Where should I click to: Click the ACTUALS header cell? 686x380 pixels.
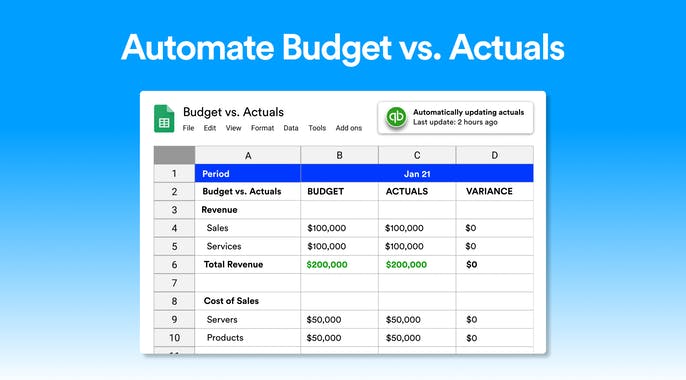pos(417,192)
